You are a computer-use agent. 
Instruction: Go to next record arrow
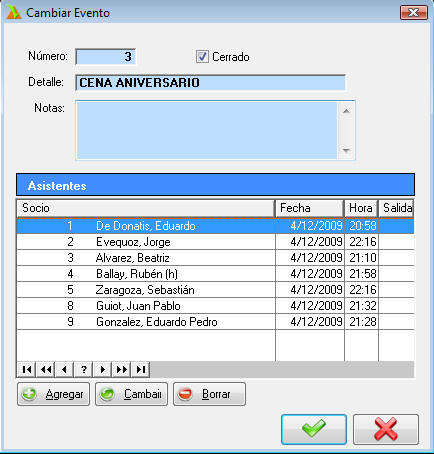click(103, 369)
